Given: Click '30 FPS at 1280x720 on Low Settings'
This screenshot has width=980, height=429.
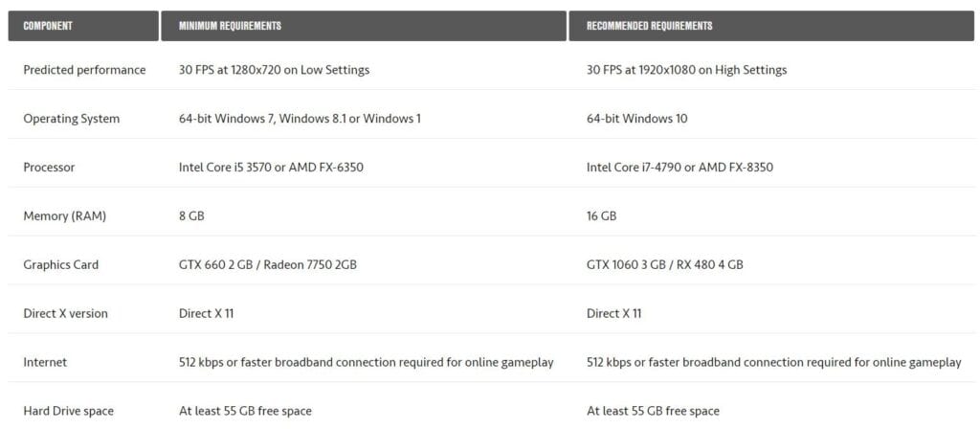Looking at the screenshot, I should click(x=274, y=70).
